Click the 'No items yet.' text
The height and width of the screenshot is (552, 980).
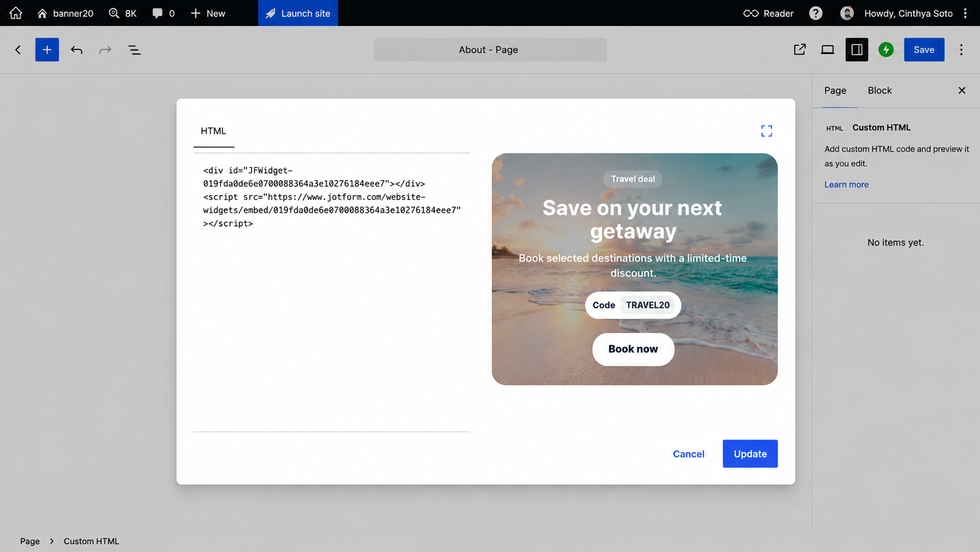pos(896,242)
